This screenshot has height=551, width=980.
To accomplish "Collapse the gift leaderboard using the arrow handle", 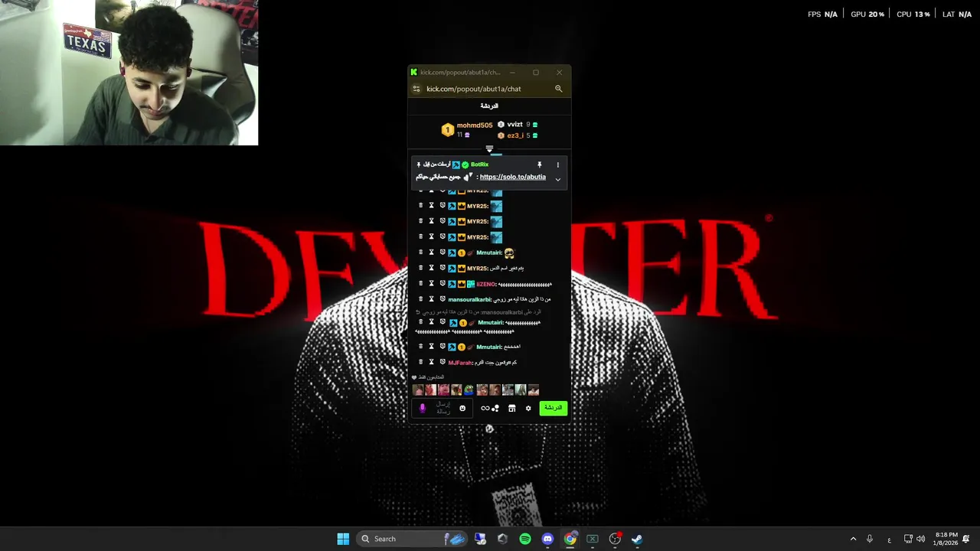I will point(489,148).
